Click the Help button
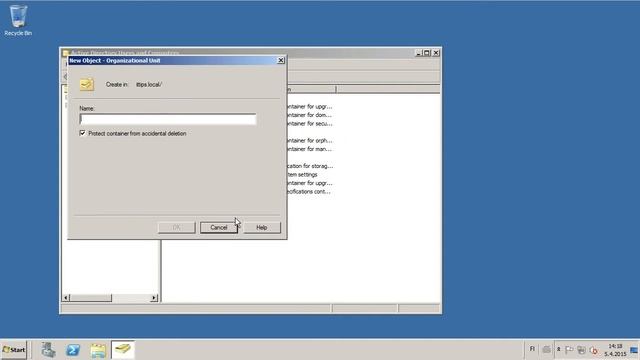Image resolution: width=640 pixels, height=360 pixels. (x=262, y=227)
